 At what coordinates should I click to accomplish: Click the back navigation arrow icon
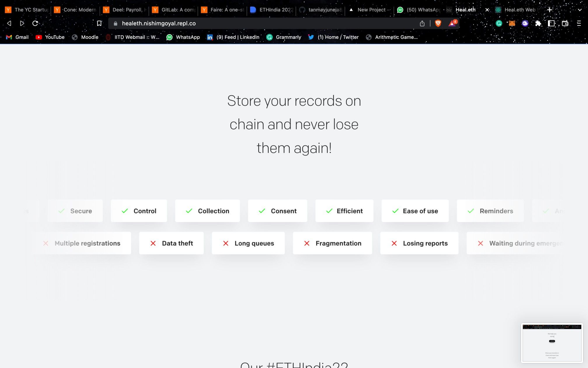click(9, 23)
